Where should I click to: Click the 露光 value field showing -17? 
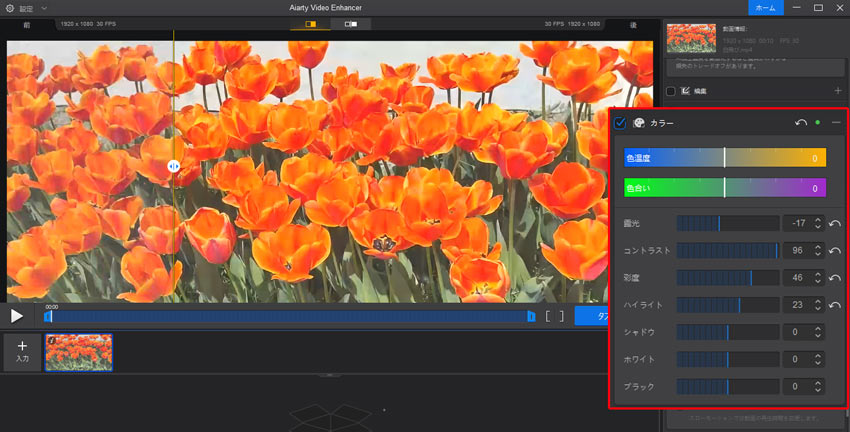pyautogui.click(x=797, y=223)
